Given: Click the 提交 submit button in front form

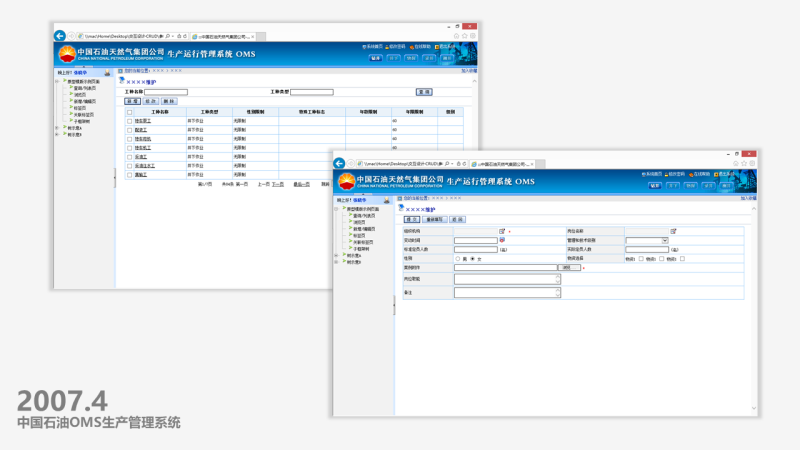Looking at the screenshot, I should (x=412, y=219).
